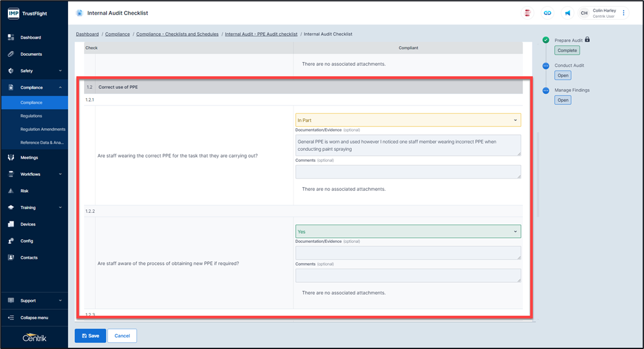Collapse the Compliance sidebar section
644x349 pixels.
[60, 88]
